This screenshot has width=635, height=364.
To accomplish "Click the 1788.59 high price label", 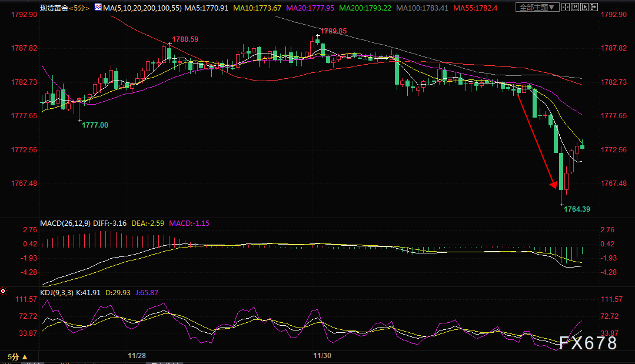I will [x=185, y=39].
